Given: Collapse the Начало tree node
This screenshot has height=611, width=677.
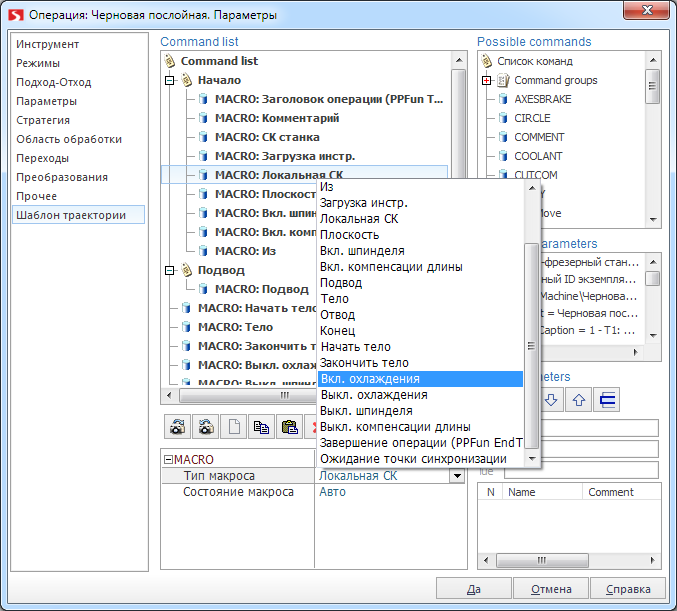Looking at the screenshot, I should tap(170, 80).
